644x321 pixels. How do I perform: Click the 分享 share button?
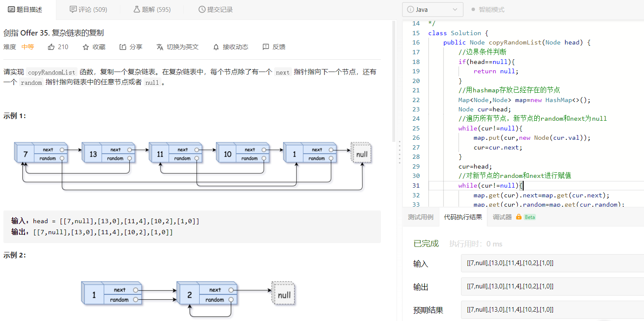point(131,47)
